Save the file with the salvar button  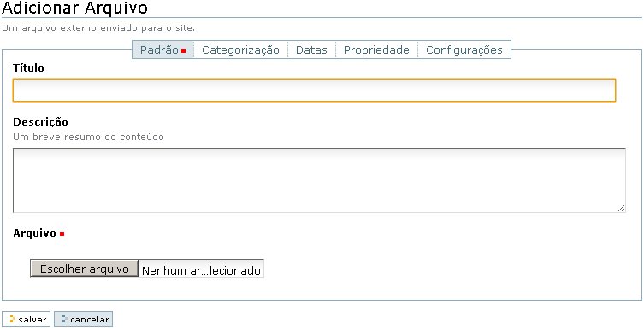coord(27,319)
